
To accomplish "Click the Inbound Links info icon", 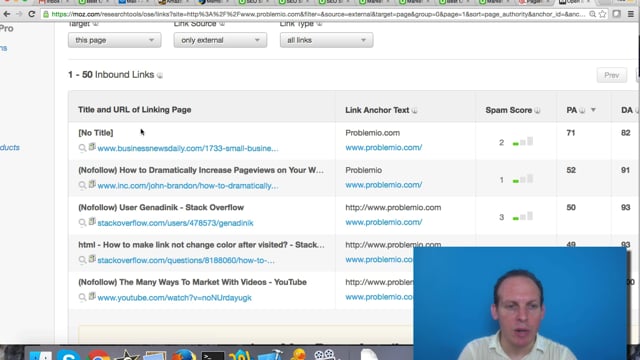I will (160, 76).
